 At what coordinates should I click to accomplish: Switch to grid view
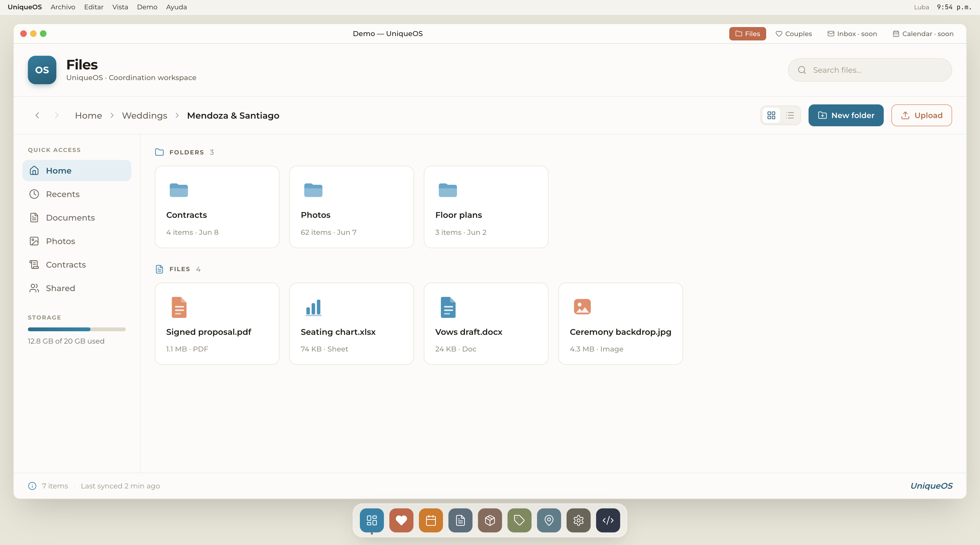click(771, 115)
